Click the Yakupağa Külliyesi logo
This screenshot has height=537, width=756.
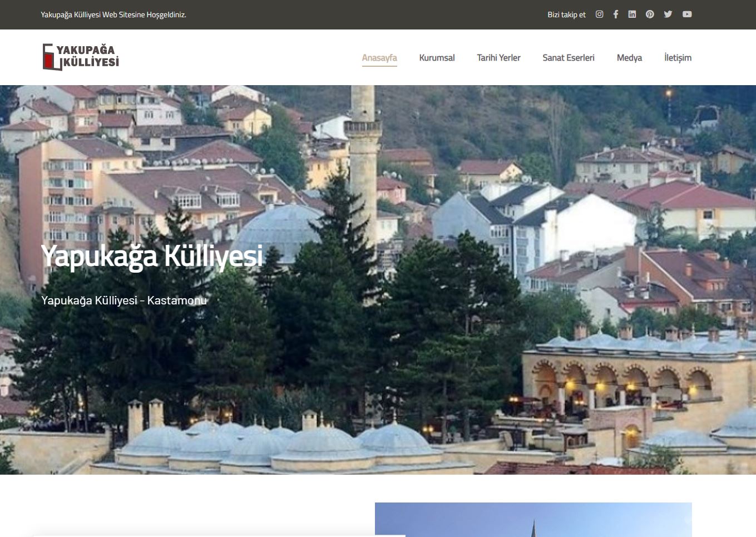click(x=81, y=57)
